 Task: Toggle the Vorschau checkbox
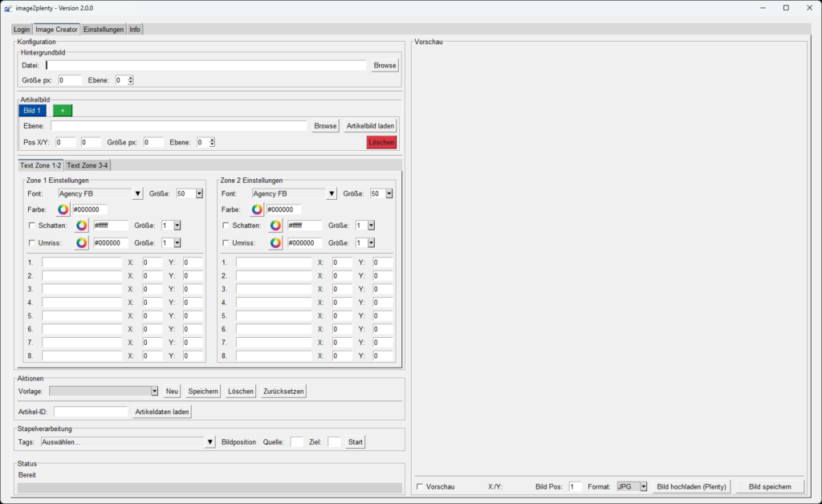(419, 486)
